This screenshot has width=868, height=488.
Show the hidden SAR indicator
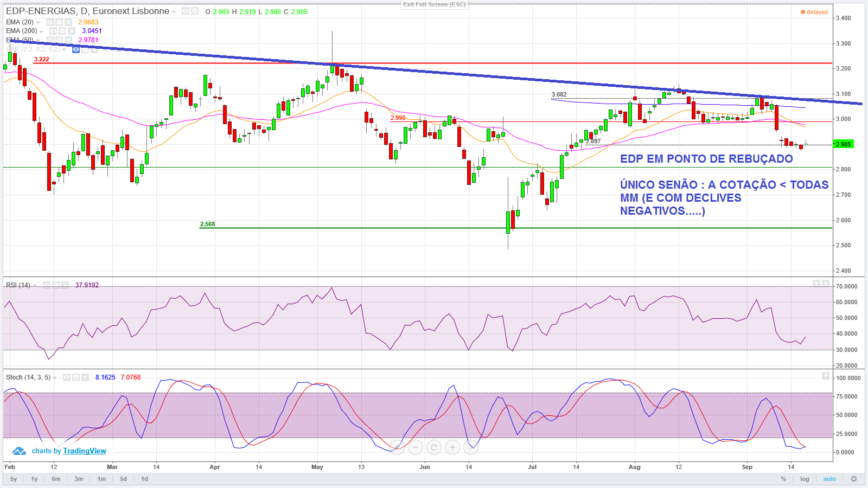[x=76, y=49]
